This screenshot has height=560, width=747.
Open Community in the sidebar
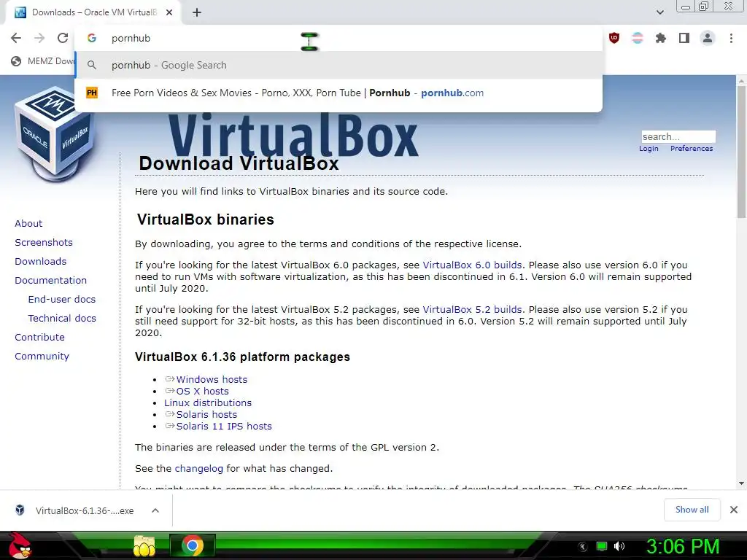point(42,356)
